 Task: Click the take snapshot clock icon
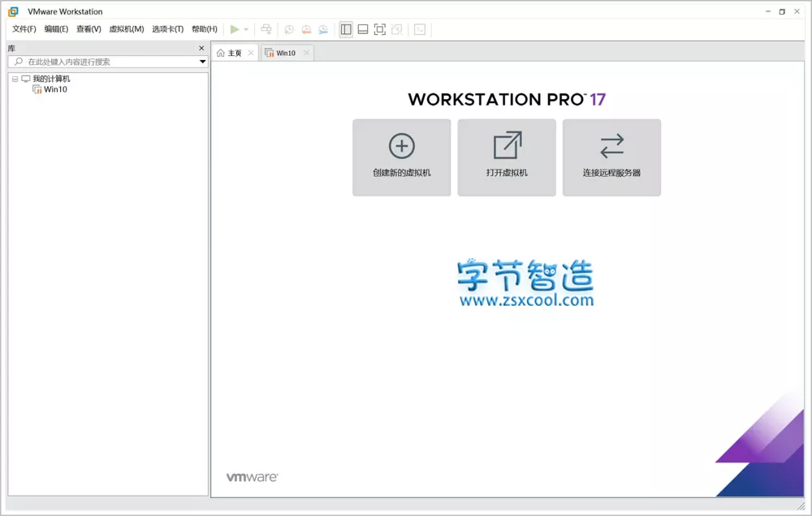[x=289, y=29]
